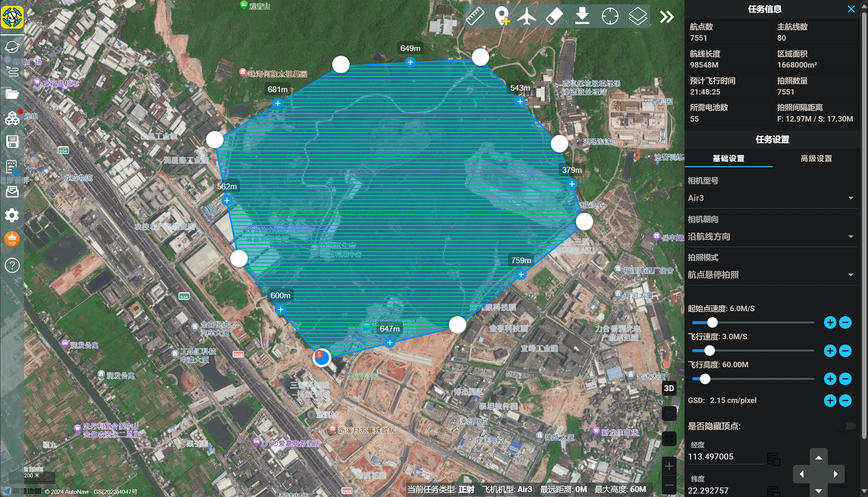Copy the 经度 value with copy icon
This screenshot has height=497, width=868.
click(x=773, y=459)
